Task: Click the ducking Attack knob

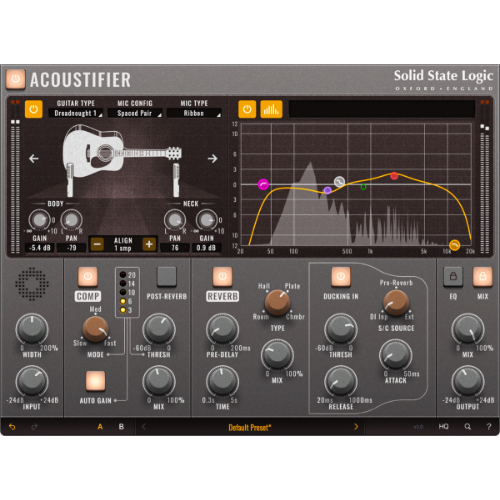Action: pos(396,355)
